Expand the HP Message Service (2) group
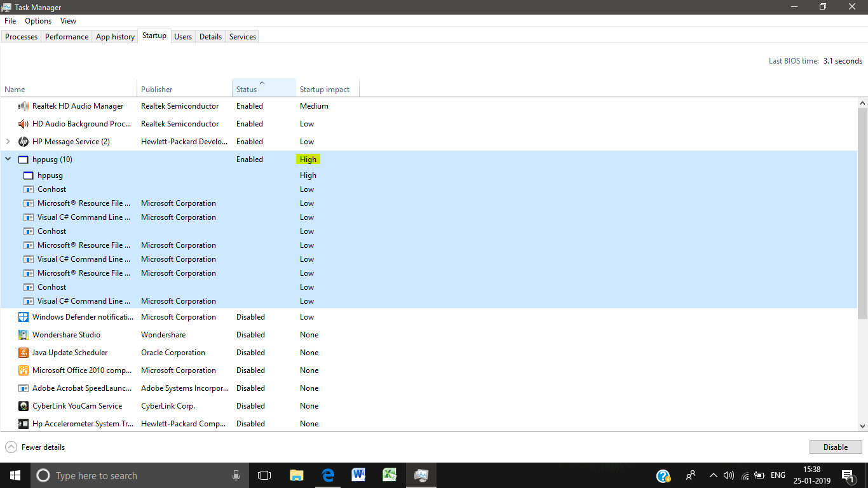 [8, 142]
